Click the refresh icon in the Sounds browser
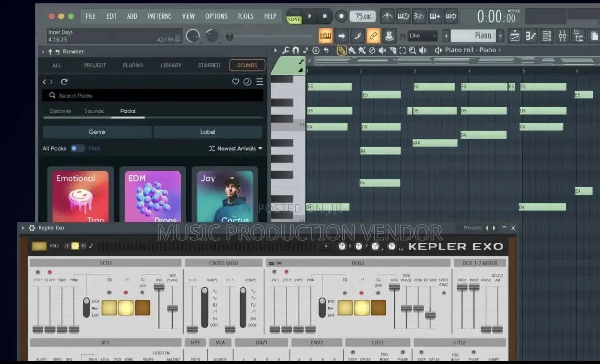 (x=64, y=82)
